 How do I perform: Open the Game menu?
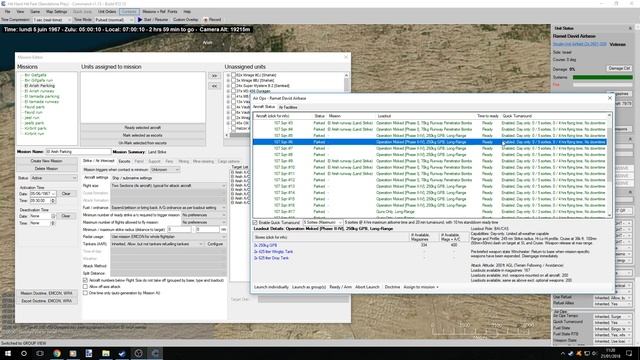[x=36, y=11]
